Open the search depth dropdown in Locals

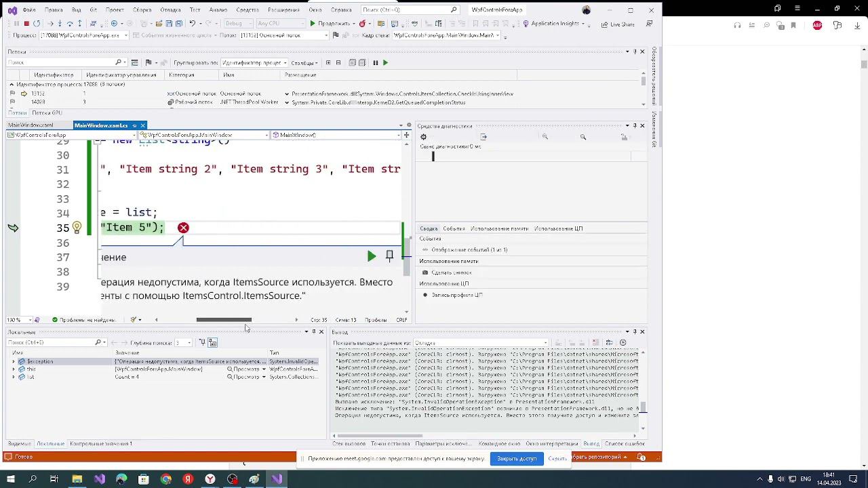(x=183, y=343)
